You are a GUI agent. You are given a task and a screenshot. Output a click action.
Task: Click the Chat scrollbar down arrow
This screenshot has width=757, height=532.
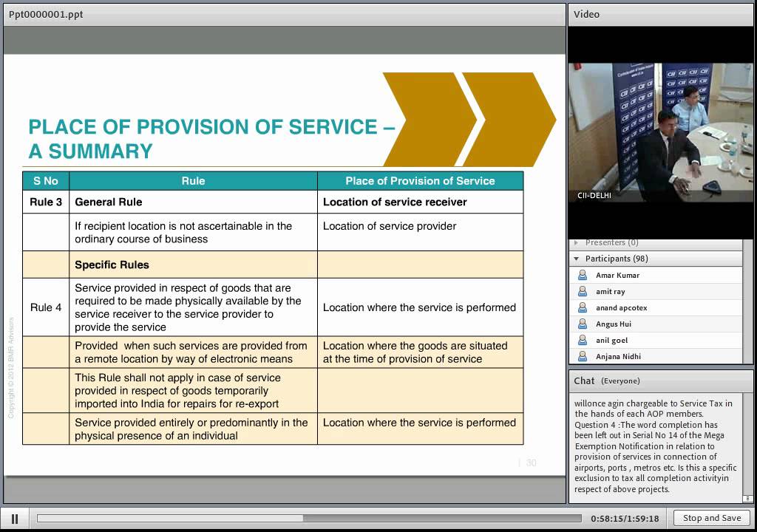[747, 498]
